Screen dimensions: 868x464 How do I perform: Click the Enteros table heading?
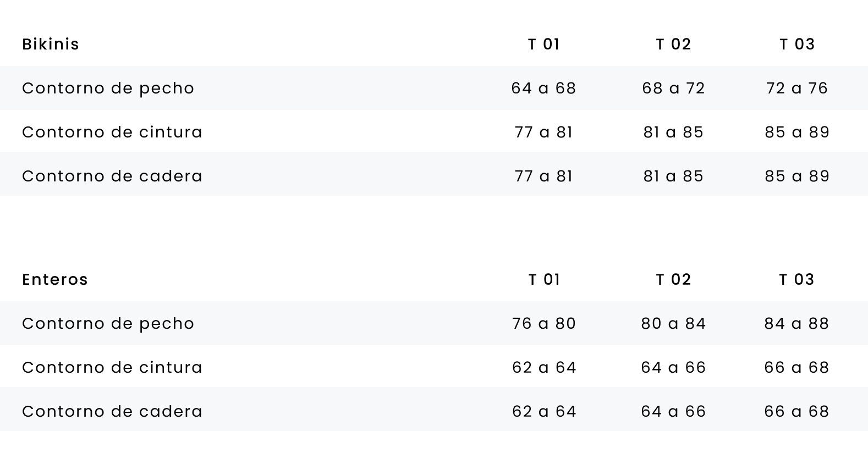tap(55, 279)
